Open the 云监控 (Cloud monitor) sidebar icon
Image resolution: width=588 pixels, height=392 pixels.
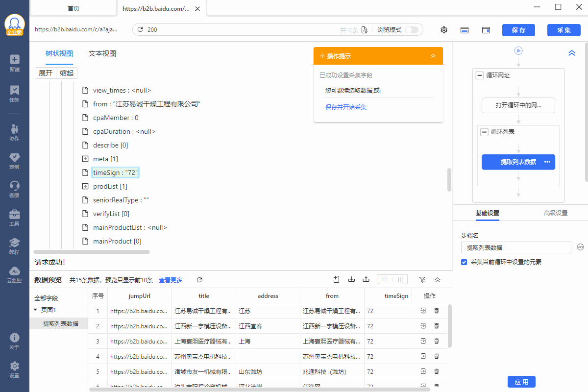coord(14,274)
